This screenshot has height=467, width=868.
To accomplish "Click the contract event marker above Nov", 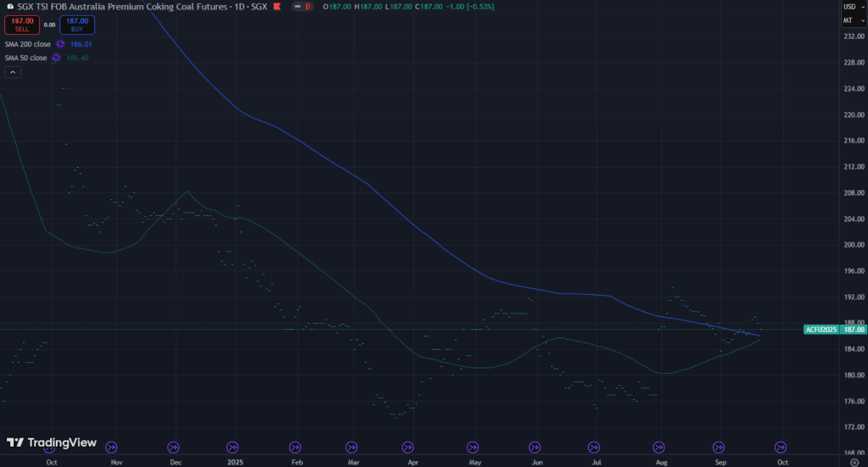I will 112,446.
